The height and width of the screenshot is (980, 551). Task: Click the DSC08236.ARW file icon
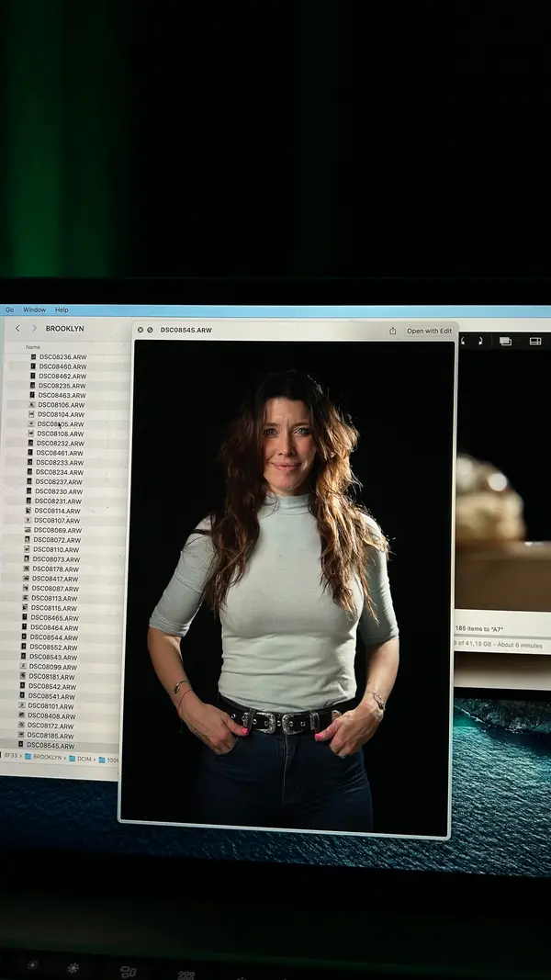[x=33, y=356]
